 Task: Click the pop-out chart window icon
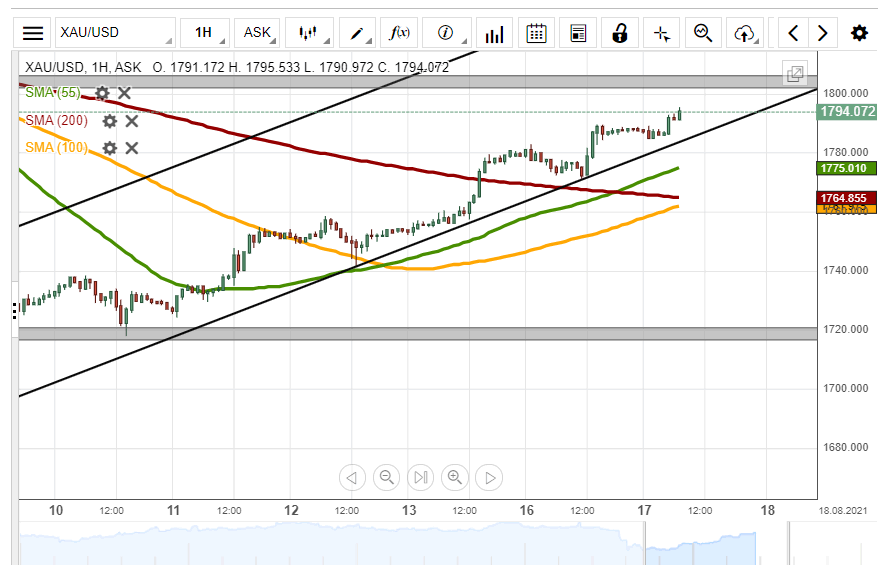(x=795, y=73)
